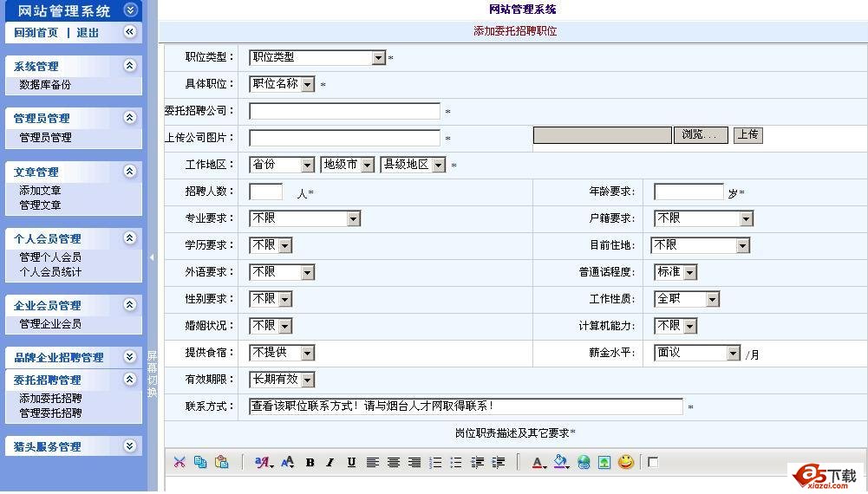The height and width of the screenshot is (494, 868).
Task: Insert hyperlink with globe icon
Action: [x=584, y=463]
